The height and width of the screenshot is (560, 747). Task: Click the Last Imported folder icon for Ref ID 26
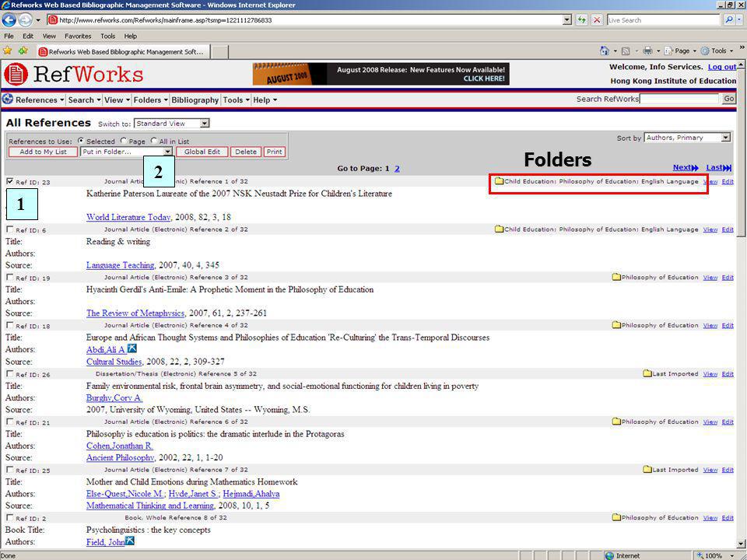(647, 374)
